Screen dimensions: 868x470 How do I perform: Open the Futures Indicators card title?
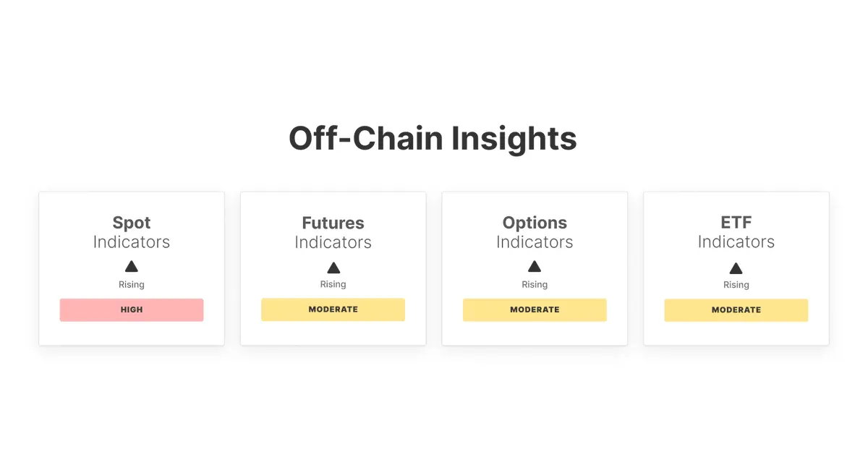(333, 223)
